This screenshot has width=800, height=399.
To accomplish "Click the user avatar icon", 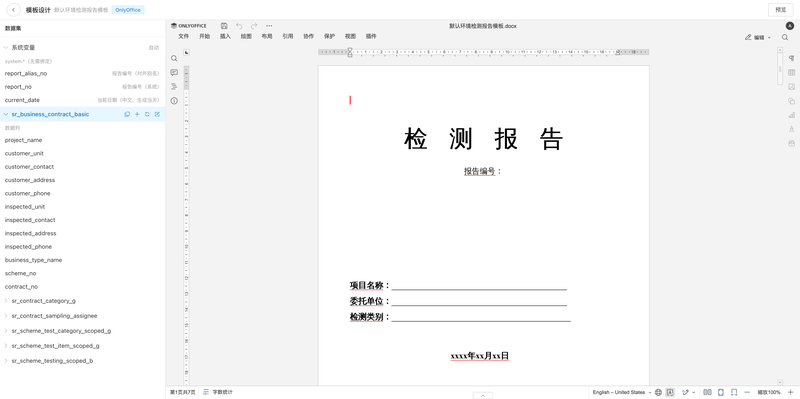I will [790, 26].
